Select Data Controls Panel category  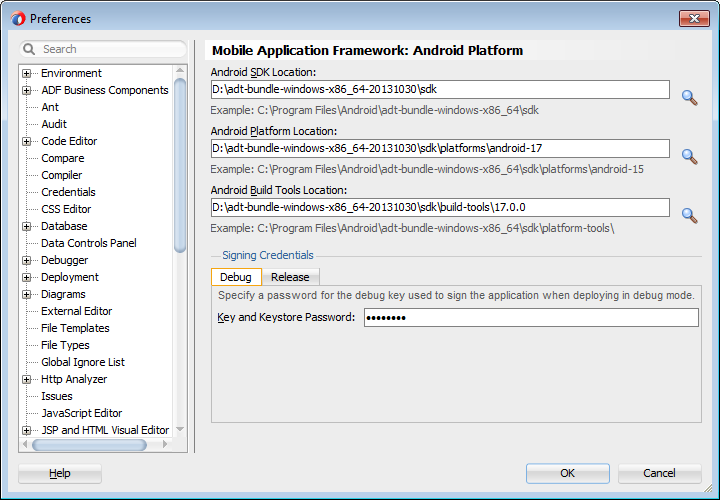[x=89, y=243]
